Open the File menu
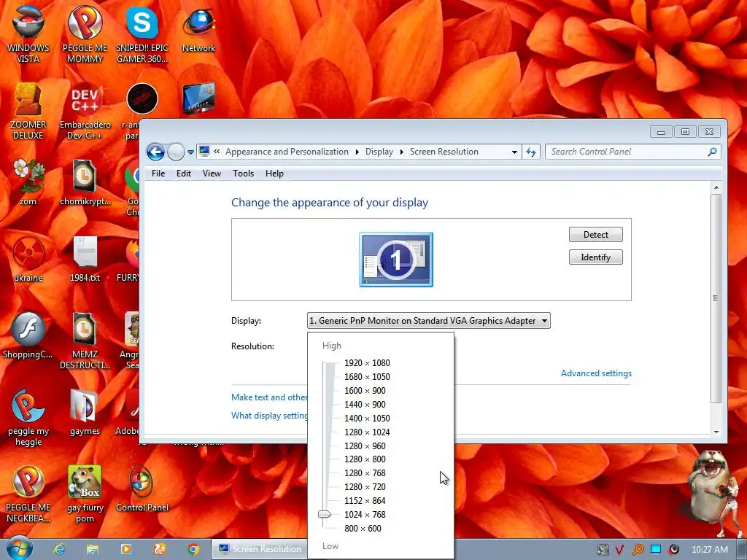 click(x=158, y=174)
